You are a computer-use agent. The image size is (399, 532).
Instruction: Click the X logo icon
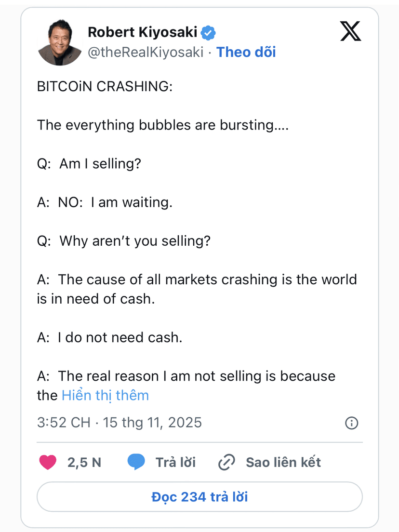(350, 32)
